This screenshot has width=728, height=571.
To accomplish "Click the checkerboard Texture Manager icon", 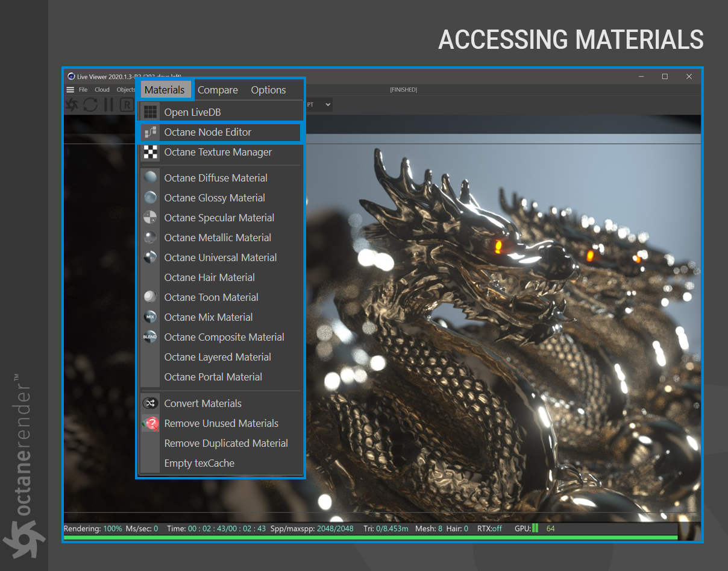I will (151, 152).
